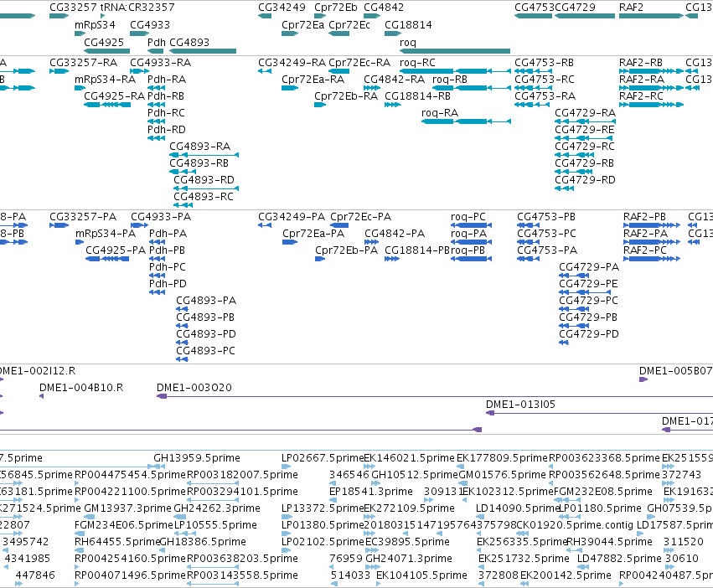The image size is (713, 588).
Task: Click the CG4925-RA transcript label
Action: pos(114,96)
